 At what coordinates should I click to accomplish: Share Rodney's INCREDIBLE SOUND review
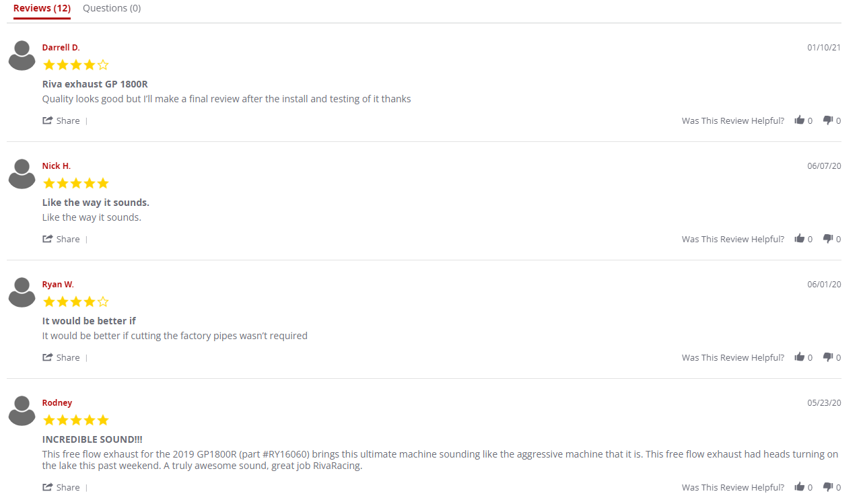(x=61, y=488)
